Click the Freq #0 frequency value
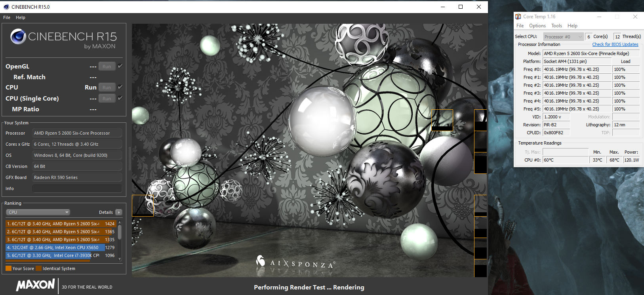 577,69
